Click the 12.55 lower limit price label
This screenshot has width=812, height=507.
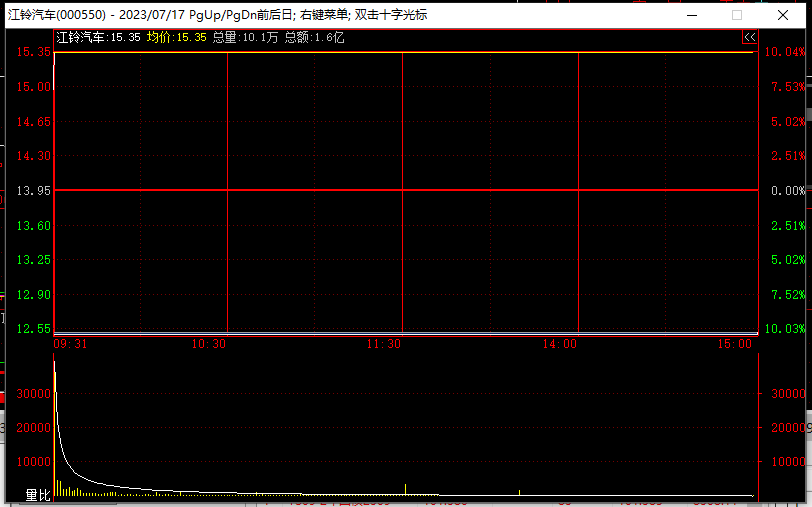pos(34,328)
